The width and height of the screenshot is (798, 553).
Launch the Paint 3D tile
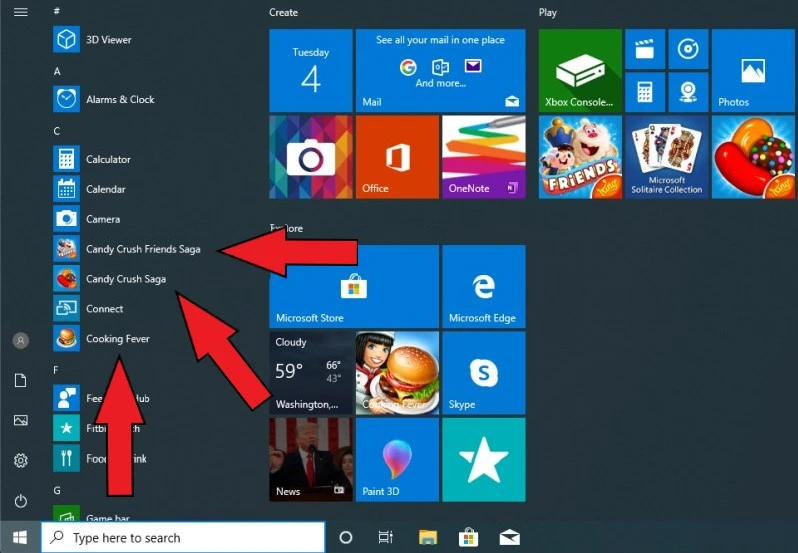(x=397, y=459)
